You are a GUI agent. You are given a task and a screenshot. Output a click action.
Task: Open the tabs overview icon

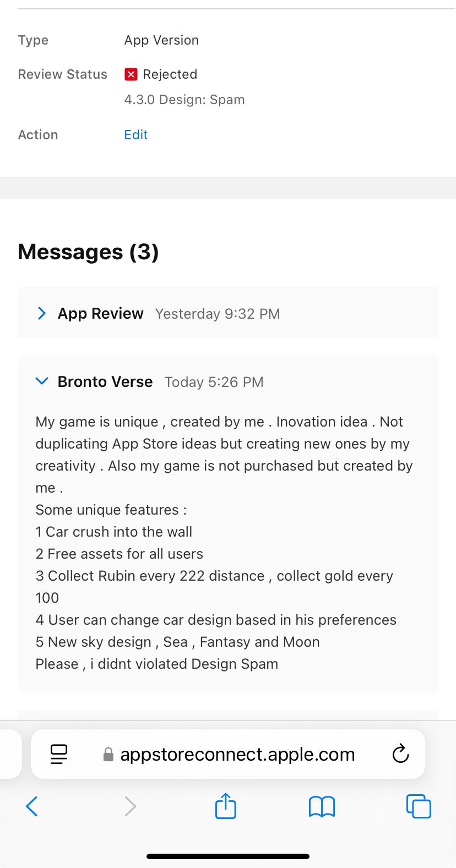tap(419, 806)
